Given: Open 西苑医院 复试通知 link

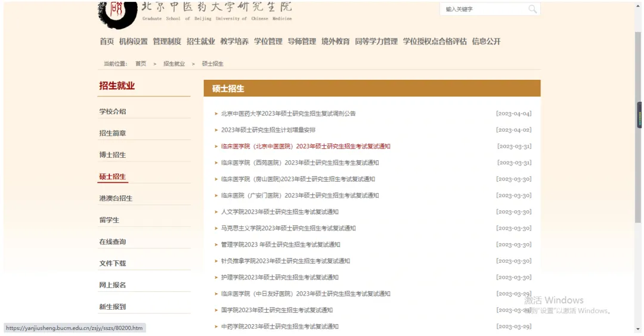Looking at the screenshot, I should point(300,163).
